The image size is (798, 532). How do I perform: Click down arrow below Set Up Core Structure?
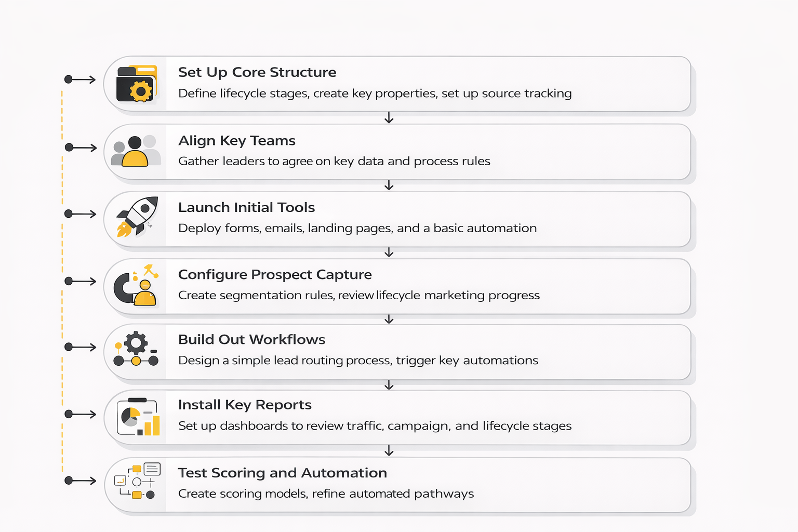tap(389, 118)
